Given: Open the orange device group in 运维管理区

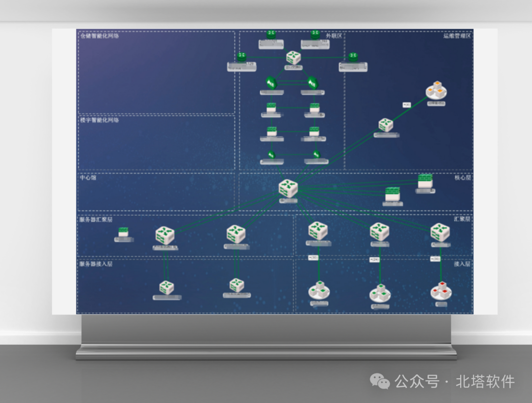Looking at the screenshot, I should coord(436,90).
